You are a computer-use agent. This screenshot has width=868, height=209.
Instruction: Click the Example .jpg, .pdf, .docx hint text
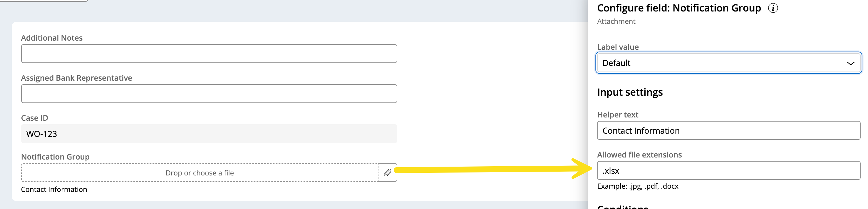638,186
